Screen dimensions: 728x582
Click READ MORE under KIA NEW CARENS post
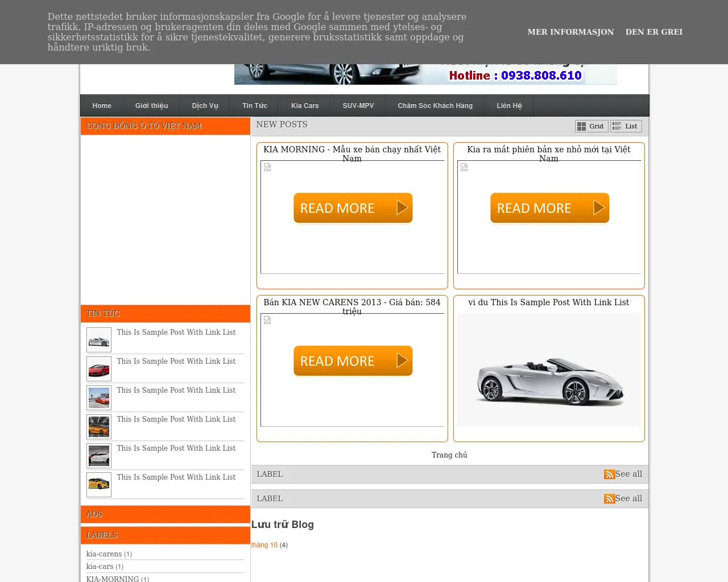coord(353,361)
